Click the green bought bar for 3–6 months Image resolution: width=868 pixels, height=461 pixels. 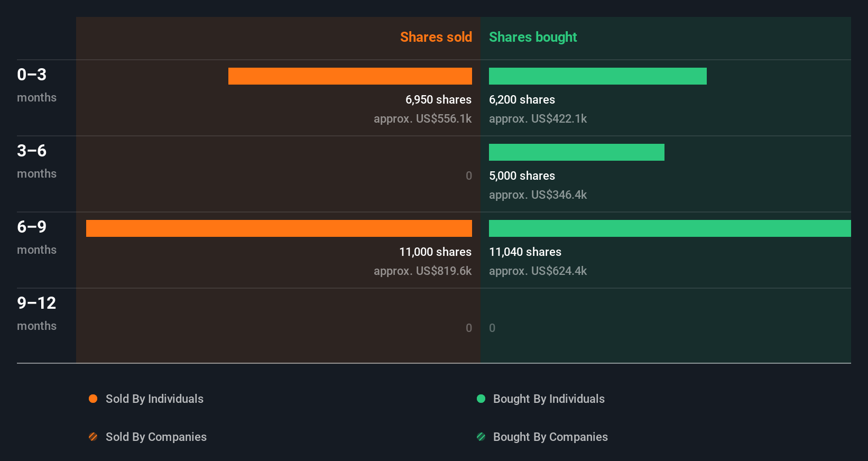coord(577,152)
